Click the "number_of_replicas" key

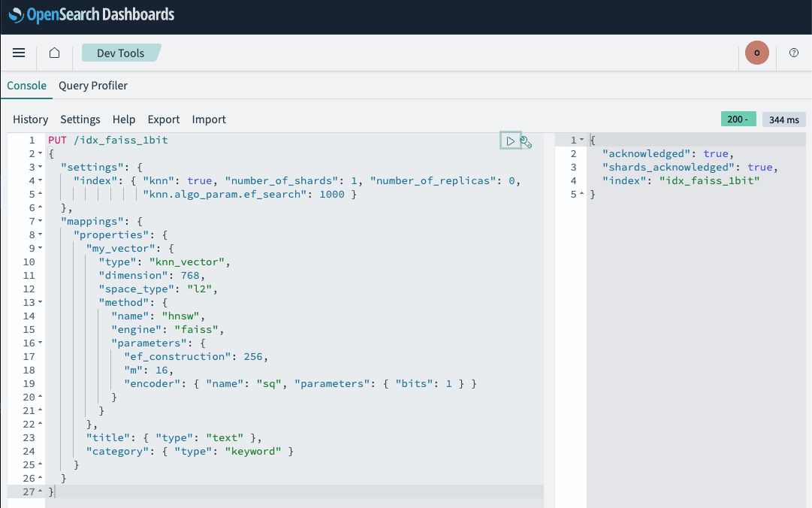(433, 180)
